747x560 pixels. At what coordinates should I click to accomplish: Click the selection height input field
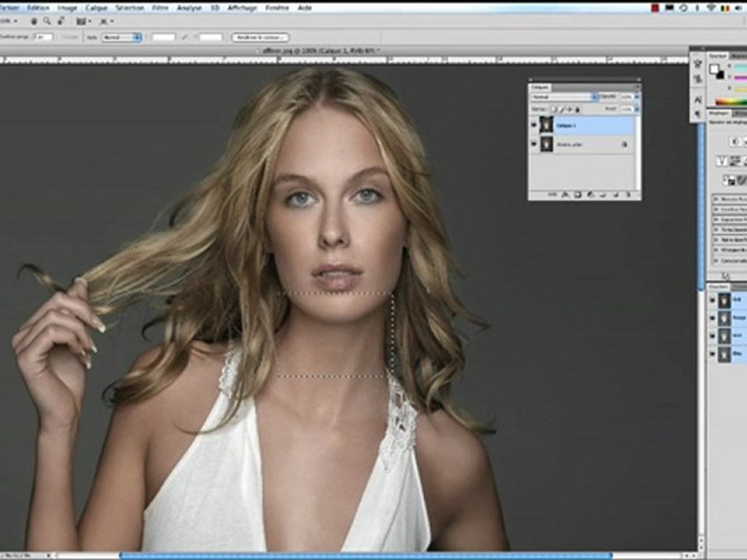[x=211, y=37]
